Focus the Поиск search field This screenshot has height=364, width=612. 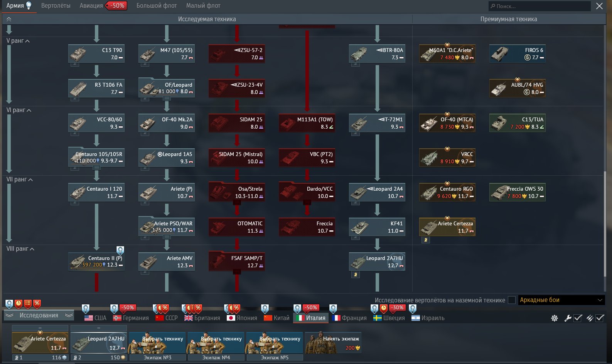click(540, 6)
